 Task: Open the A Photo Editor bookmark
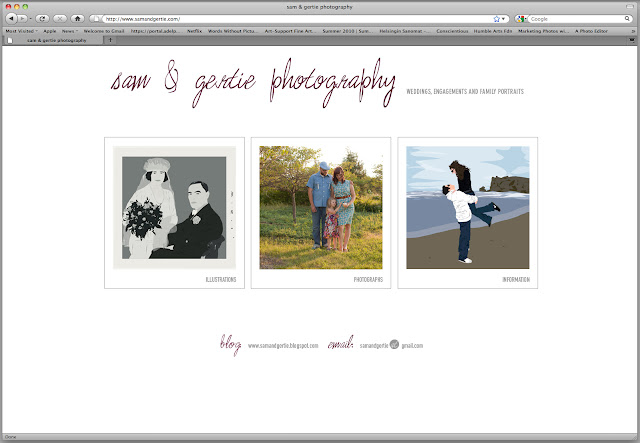(x=591, y=31)
